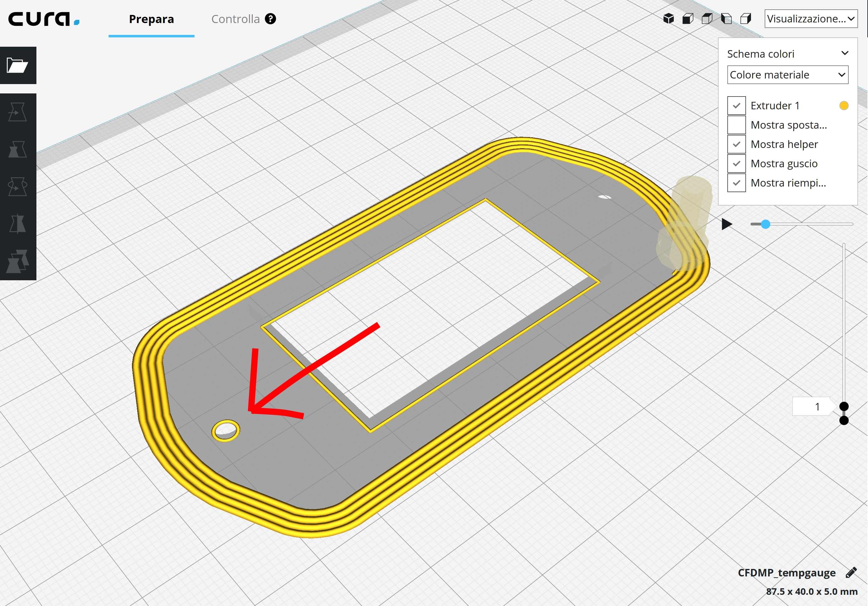Open file using the folder icon
Image resolution: width=868 pixels, height=606 pixels.
click(18, 65)
